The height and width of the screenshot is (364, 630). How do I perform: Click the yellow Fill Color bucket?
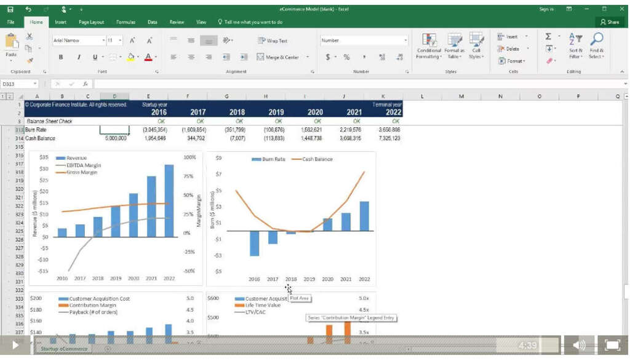point(130,57)
